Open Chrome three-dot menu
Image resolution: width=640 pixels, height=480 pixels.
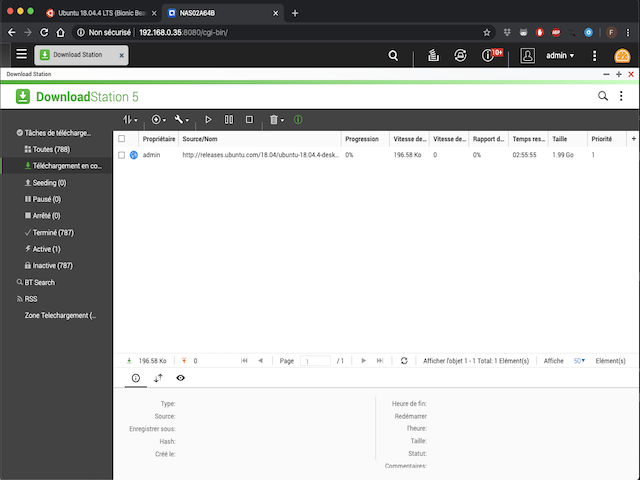point(628,32)
